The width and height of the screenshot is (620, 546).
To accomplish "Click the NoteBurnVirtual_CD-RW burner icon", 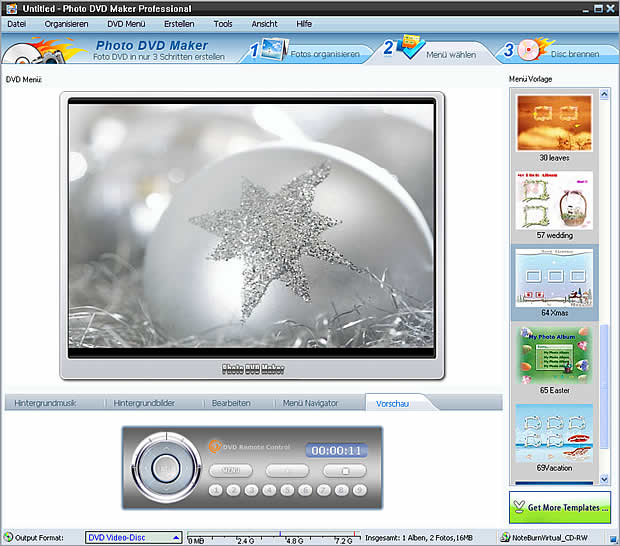I will click(x=505, y=537).
